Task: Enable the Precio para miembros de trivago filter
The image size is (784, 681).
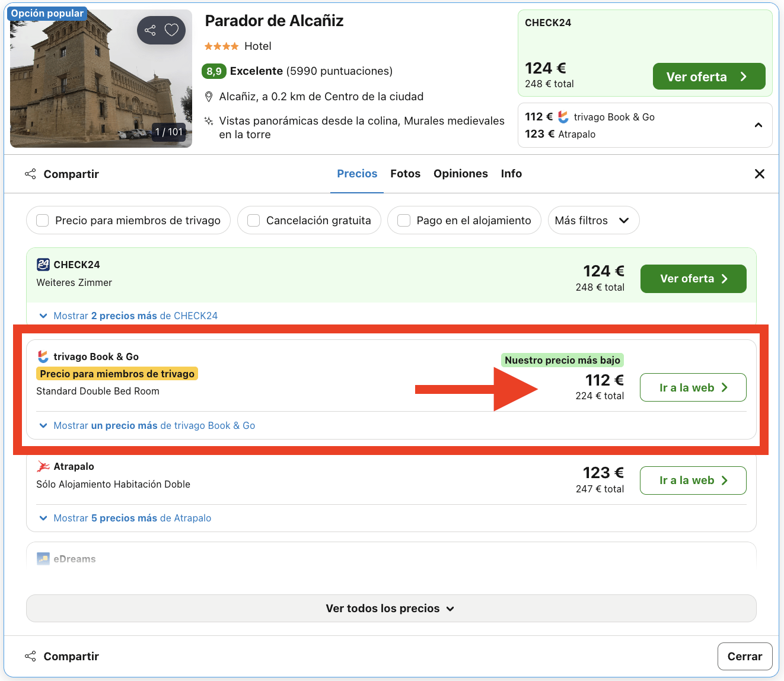Action: (x=42, y=220)
